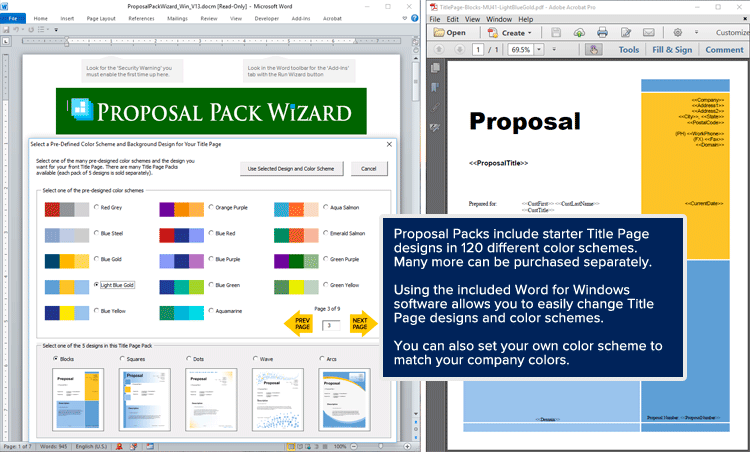Switch to Print Layout view in Word status bar
This screenshot has height=452, width=750.
[x=291, y=446]
